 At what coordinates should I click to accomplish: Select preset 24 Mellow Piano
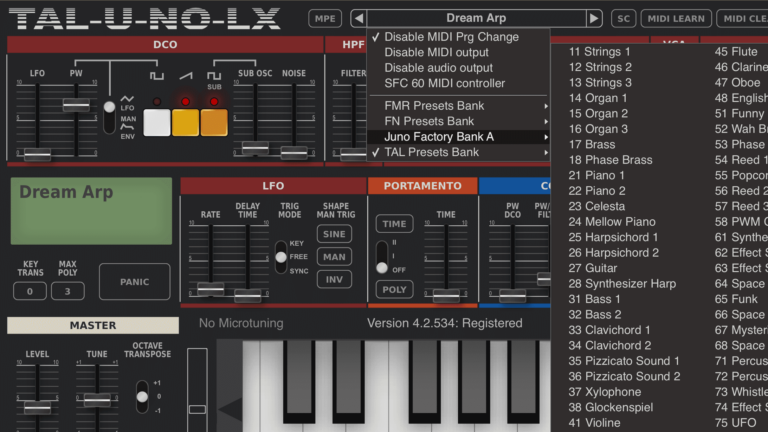(612, 222)
